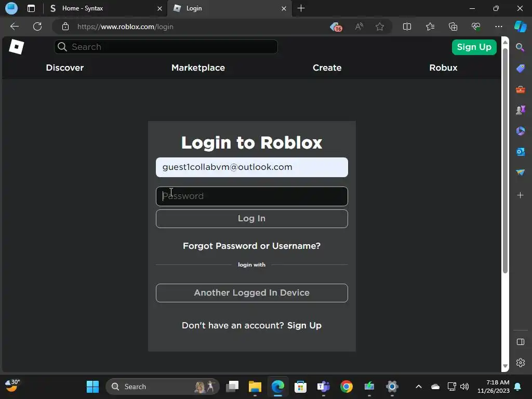Click the Roblox logo icon
Image resolution: width=532 pixels, height=399 pixels.
(16, 46)
